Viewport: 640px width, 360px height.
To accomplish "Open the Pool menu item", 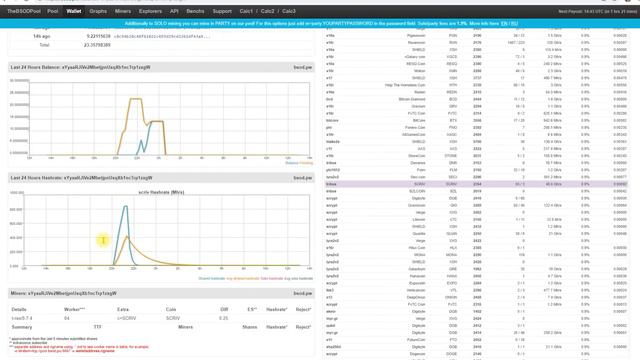I will tap(53, 11).
